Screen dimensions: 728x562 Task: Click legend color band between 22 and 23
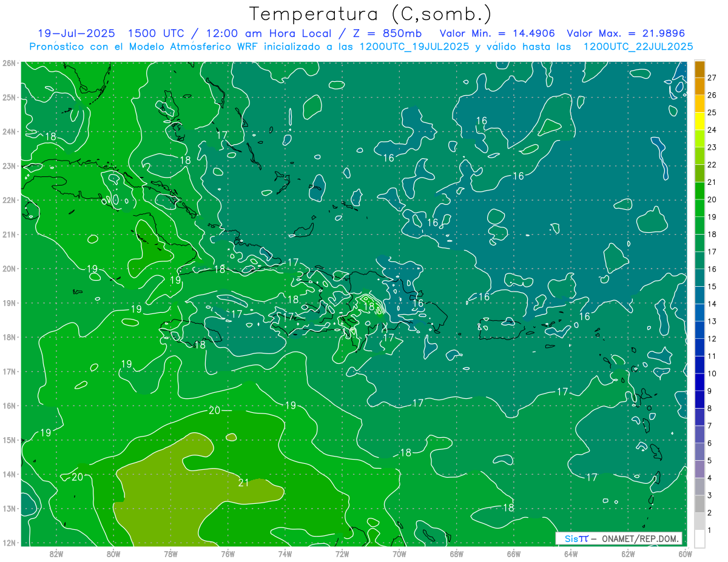coord(699,156)
